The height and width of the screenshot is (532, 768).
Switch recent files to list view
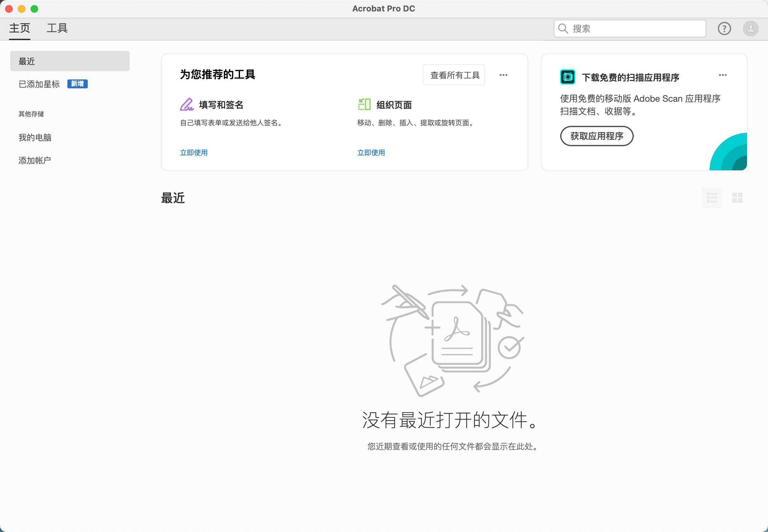(x=712, y=198)
